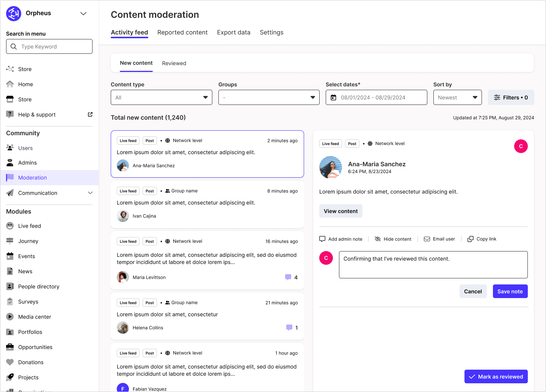This screenshot has width=546, height=392.
Task: Mark Ana-Maria's post as reviewed
Action: pos(496,376)
